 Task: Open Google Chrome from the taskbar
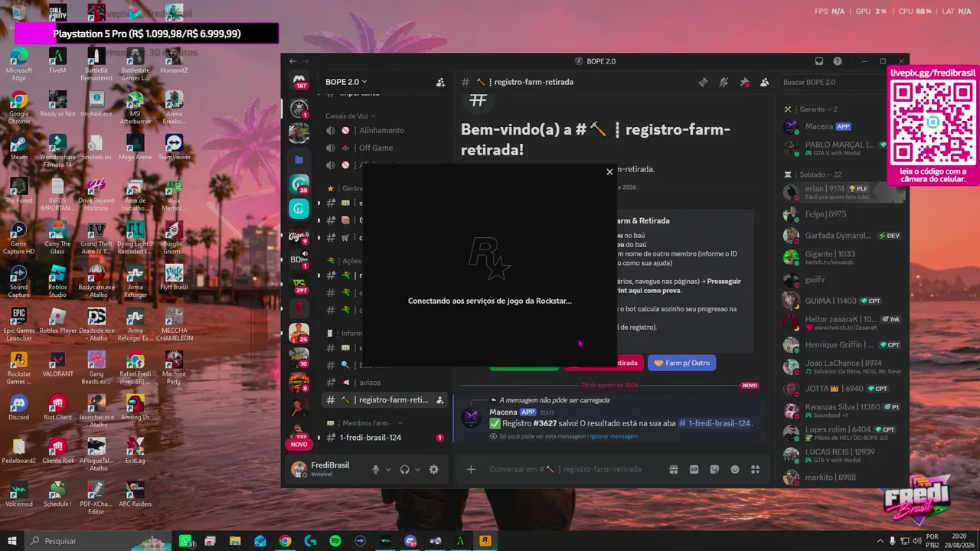285,541
